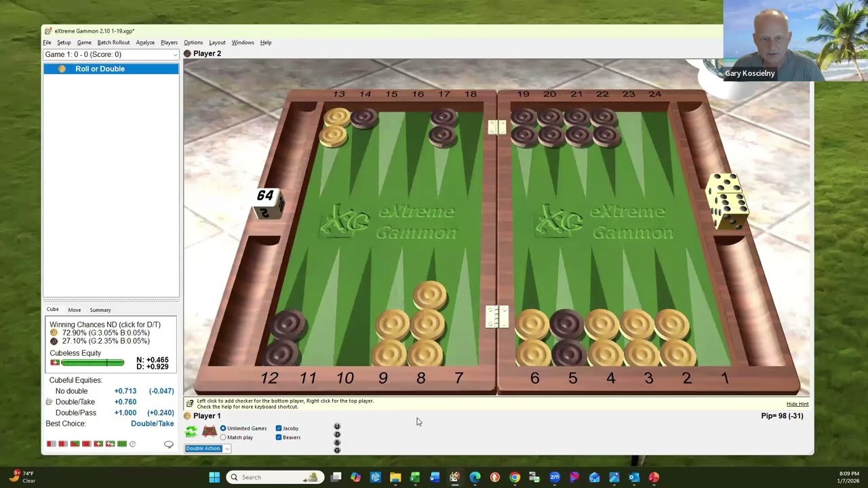868x488 pixels.
Task: Open the Help menu
Action: coord(266,43)
